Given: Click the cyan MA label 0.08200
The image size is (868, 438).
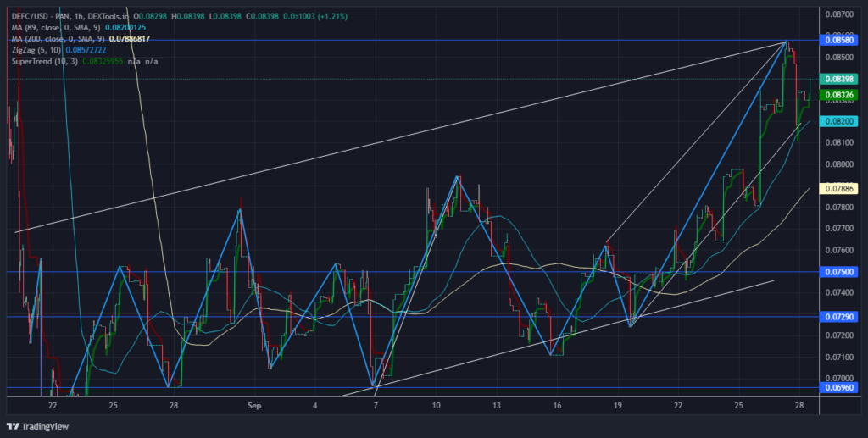Looking at the screenshot, I should [x=838, y=121].
